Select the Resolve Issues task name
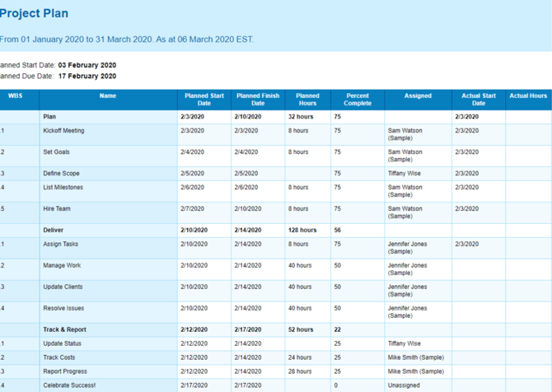 pos(63,308)
